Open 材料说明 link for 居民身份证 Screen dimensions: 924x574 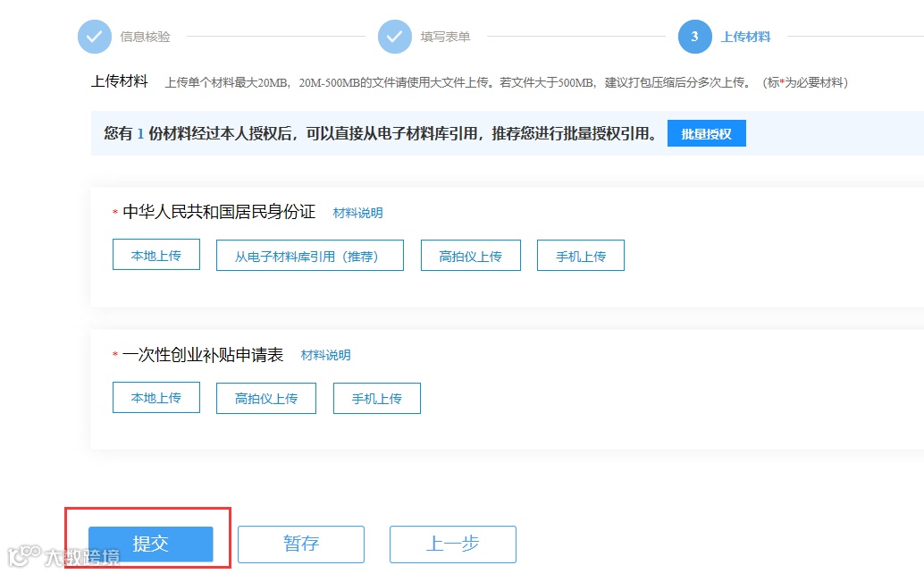coord(357,213)
